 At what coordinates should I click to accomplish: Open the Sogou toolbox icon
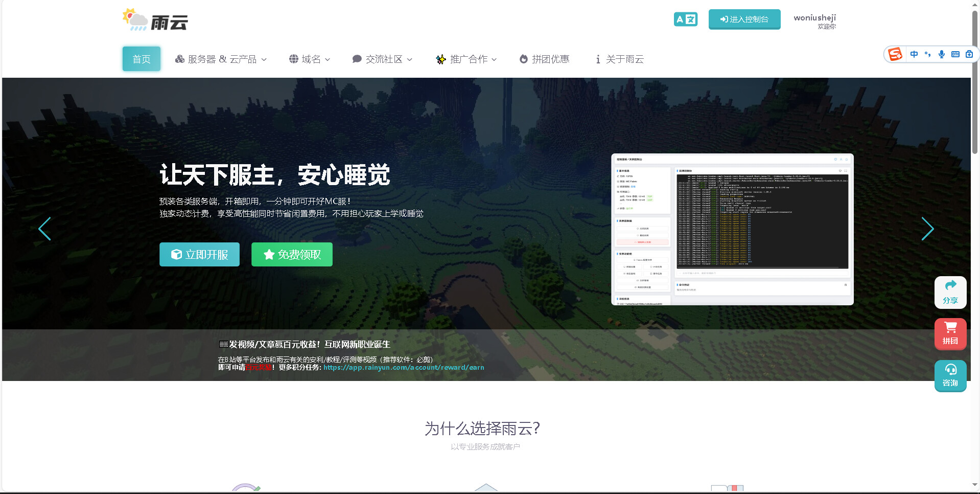969,54
